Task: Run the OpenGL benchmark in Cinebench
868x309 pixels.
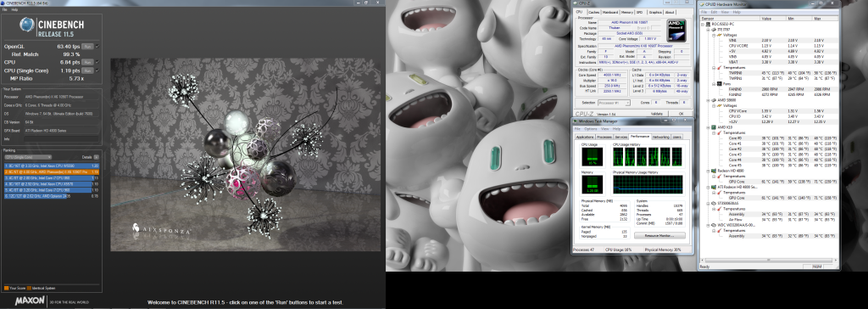Action: click(x=87, y=47)
